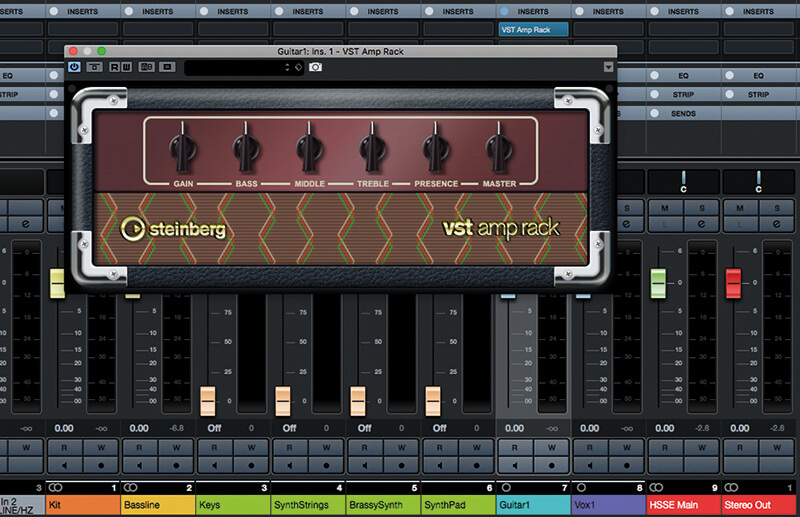Toggle monitor speaker on the Guitar1 channel
800x517 pixels.
coord(515,465)
